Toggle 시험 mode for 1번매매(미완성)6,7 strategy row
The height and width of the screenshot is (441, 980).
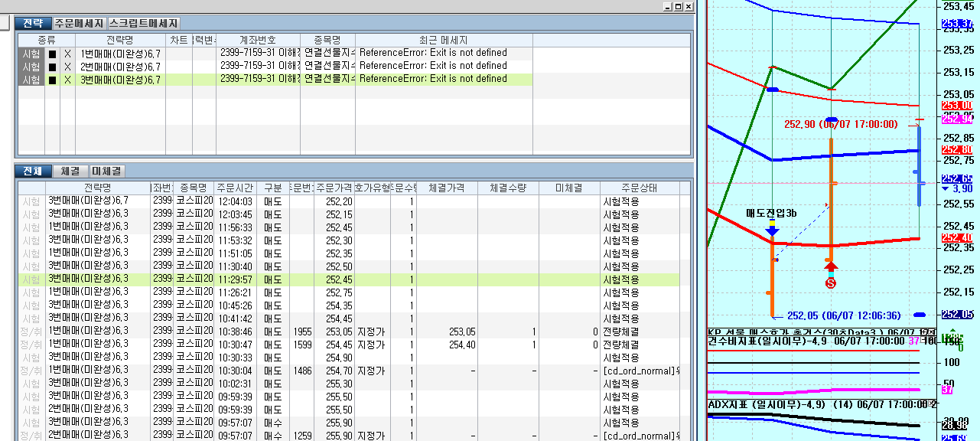[x=31, y=54]
